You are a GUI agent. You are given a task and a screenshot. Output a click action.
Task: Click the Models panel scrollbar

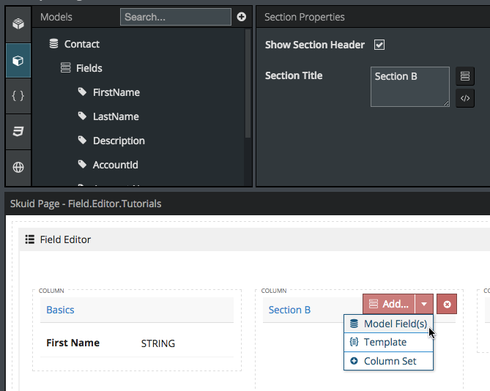(x=248, y=83)
